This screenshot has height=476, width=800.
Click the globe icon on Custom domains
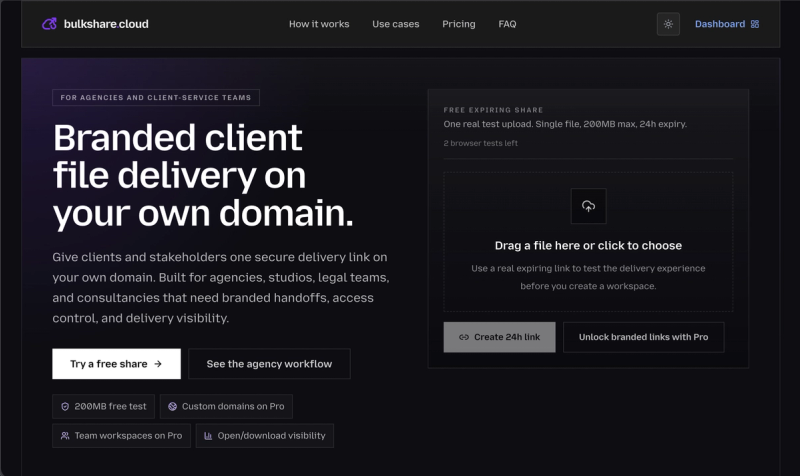click(x=172, y=407)
